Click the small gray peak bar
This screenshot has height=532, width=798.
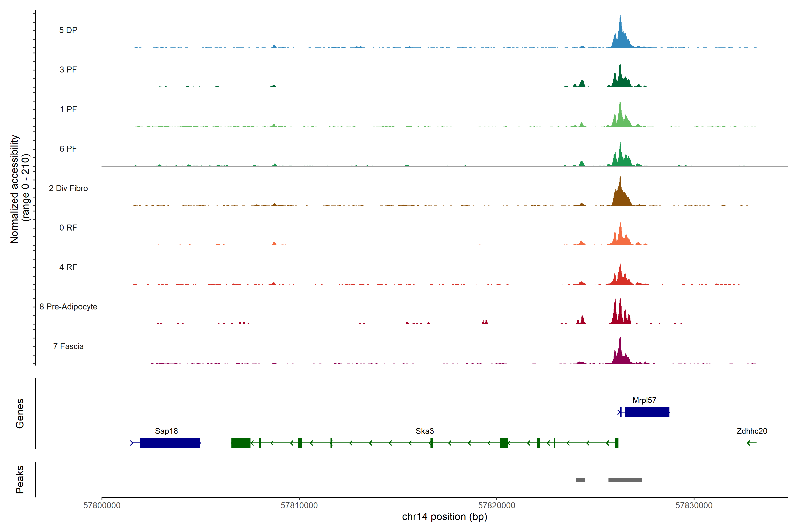(x=581, y=480)
